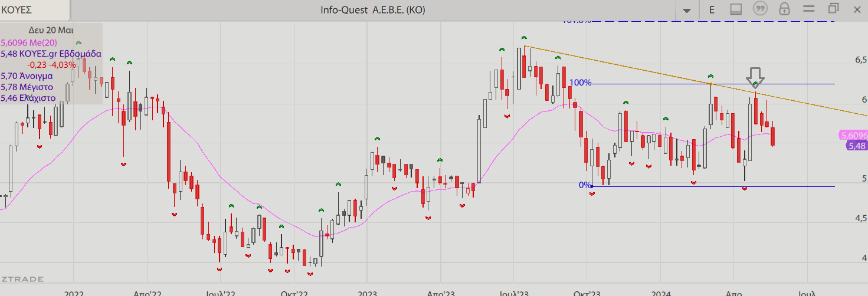Select the 5,6096 Με(20) indicator label
Viewport: 868px width, 296px height.
click(29, 42)
